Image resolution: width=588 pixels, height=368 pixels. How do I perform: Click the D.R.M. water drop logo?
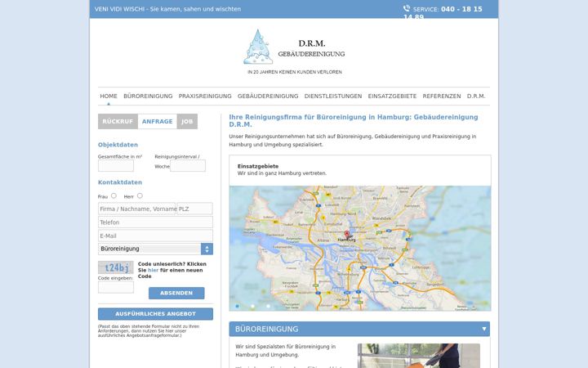pyautogui.click(x=257, y=47)
